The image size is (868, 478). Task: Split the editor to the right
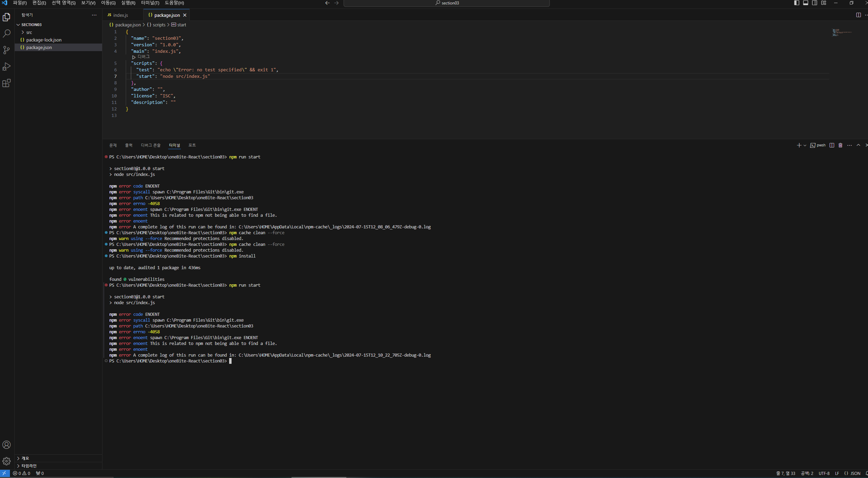coord(858,15)
